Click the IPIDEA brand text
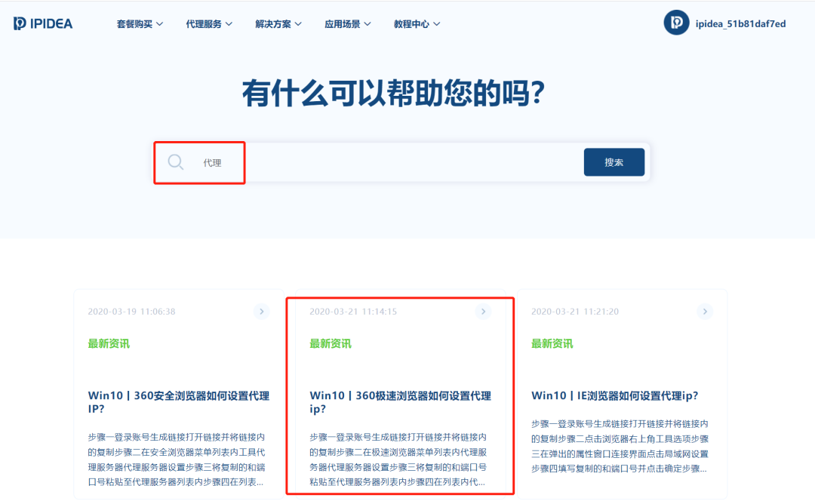This screenshot has height=504, width=815. click(51, 24)
